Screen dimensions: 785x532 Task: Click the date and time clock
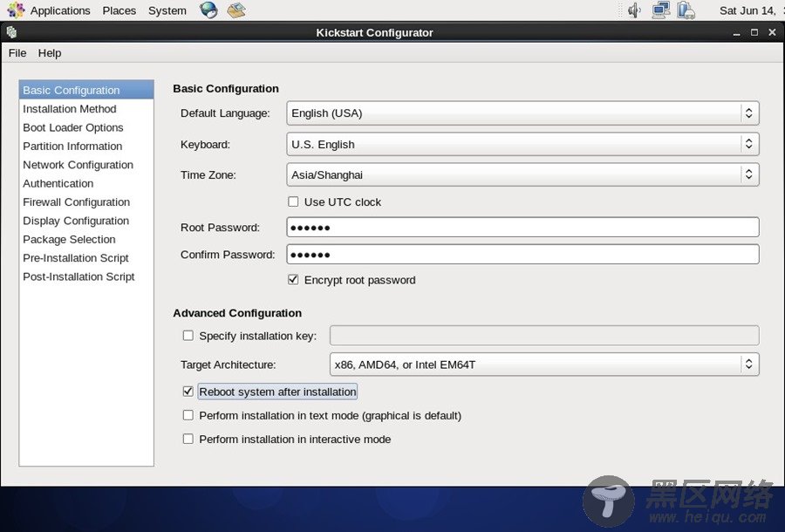(752, 10)
